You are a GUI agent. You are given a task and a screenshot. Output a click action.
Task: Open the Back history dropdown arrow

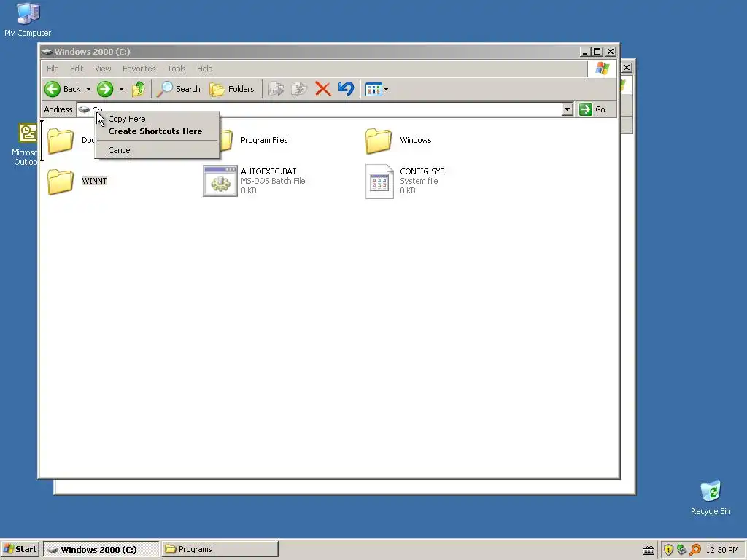(x=88, y=89)
